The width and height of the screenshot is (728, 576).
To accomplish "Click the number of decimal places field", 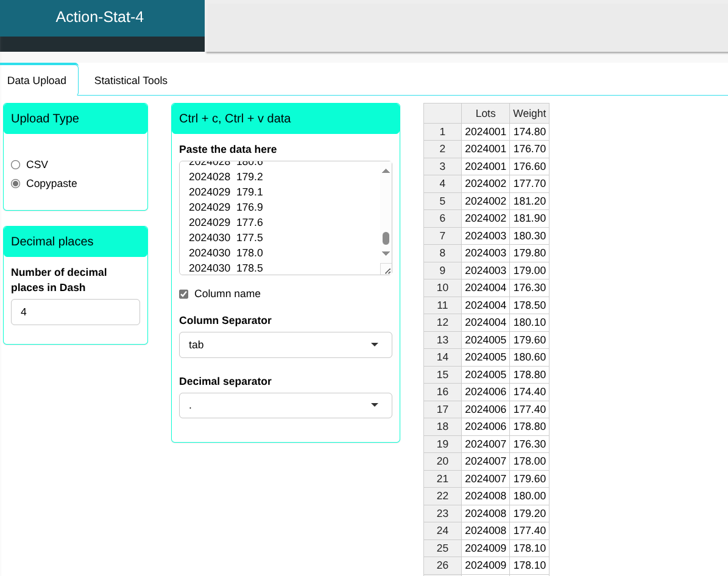I will tap(76, 312).
